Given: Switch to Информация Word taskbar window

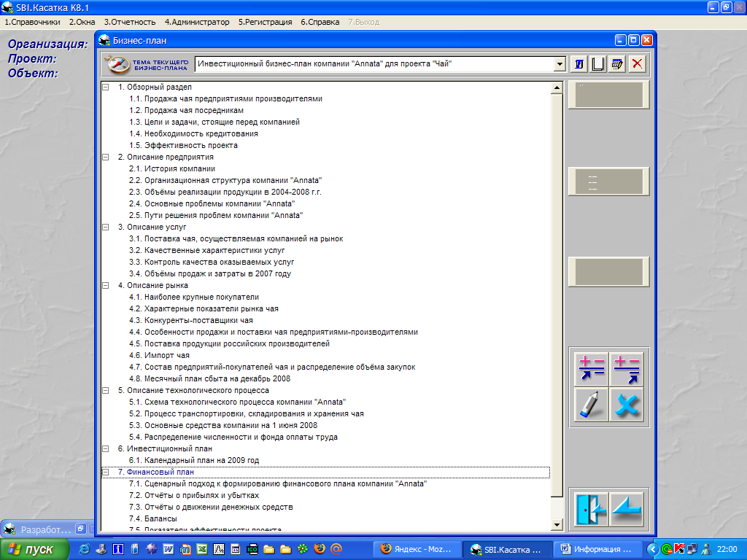Looking at the screenshot, I should click(597, 549).
